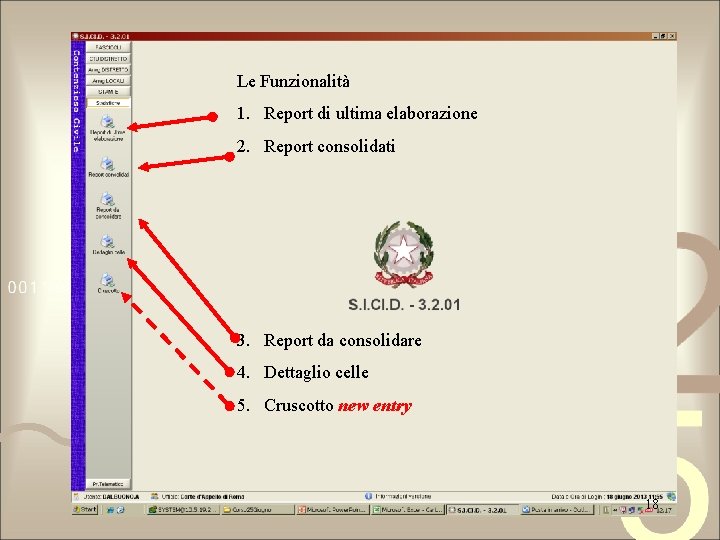This screenshot has width=720, height=540.
Task: Select the Avvoc. DISTRETTO sidebar tab
Action: 108,70
